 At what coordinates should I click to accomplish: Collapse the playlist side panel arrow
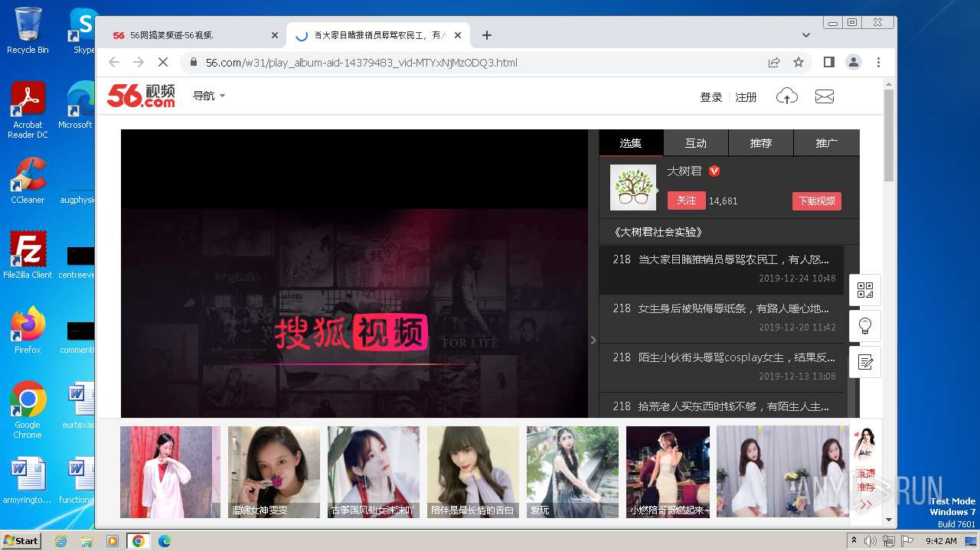point(593,340)
